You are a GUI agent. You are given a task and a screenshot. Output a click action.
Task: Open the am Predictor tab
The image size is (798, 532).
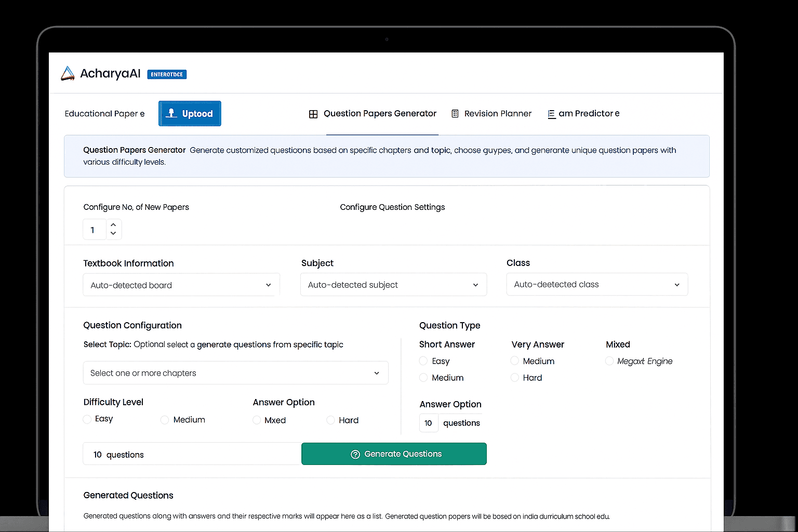583,113
